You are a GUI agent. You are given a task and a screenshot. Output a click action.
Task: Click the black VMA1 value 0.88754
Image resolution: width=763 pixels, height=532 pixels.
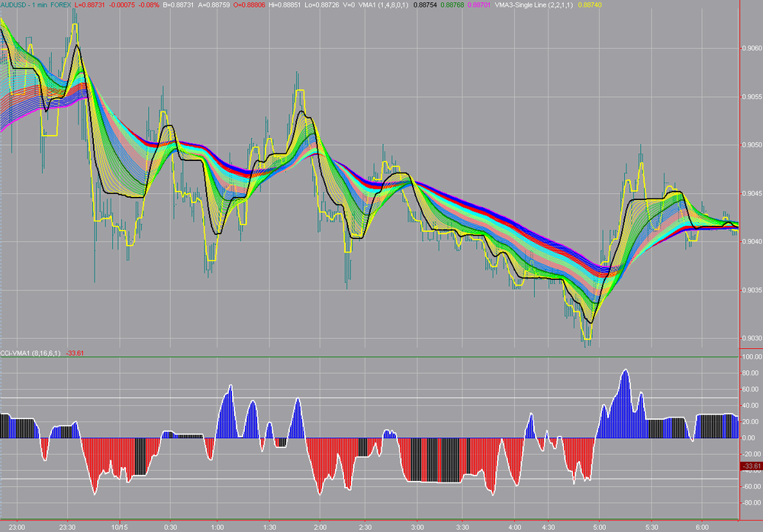pos(425,5)
